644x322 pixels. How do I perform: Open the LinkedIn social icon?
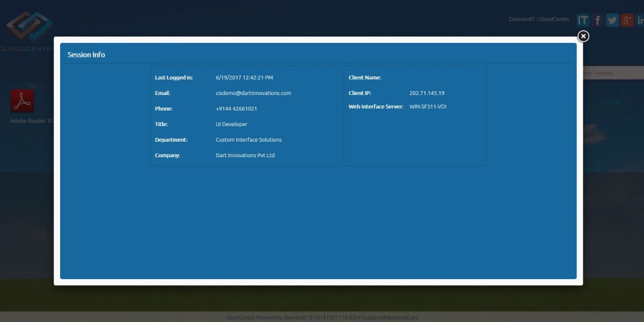(x=640, y=20)
